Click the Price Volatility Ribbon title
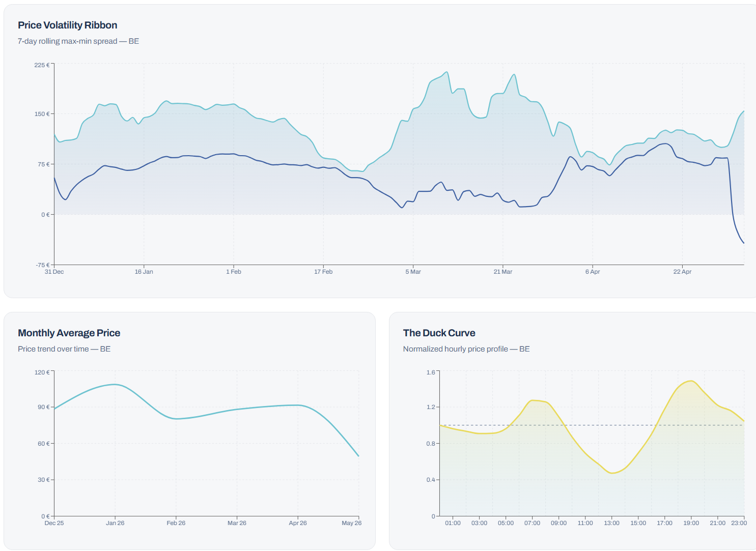This screenshot has width=756, height=551. click(x=67, y=25)
